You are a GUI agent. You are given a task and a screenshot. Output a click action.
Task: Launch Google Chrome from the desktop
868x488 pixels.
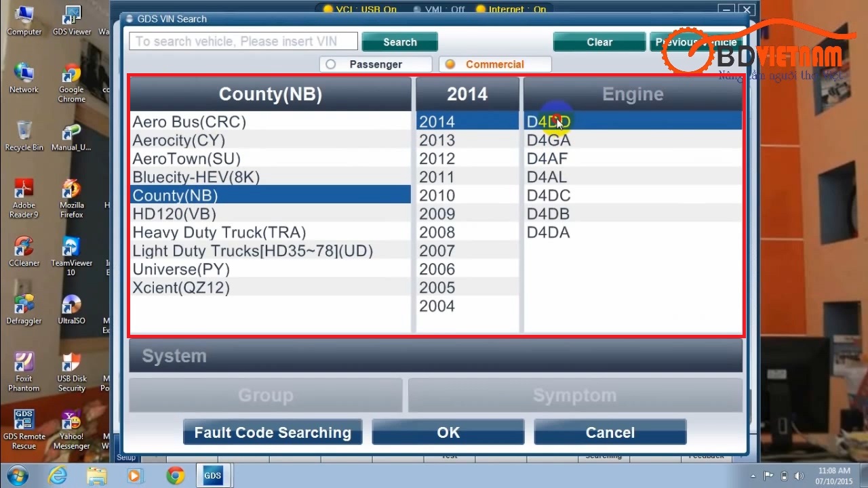point(71,83)
